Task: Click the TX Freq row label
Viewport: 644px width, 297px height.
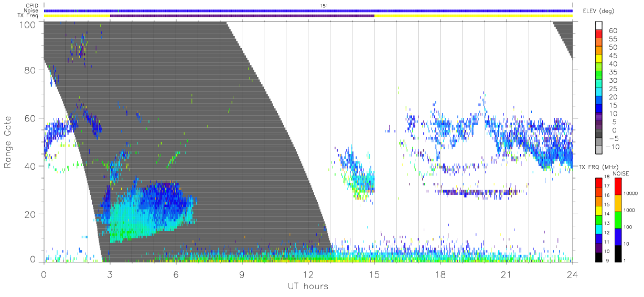Action: coord(27,16)
